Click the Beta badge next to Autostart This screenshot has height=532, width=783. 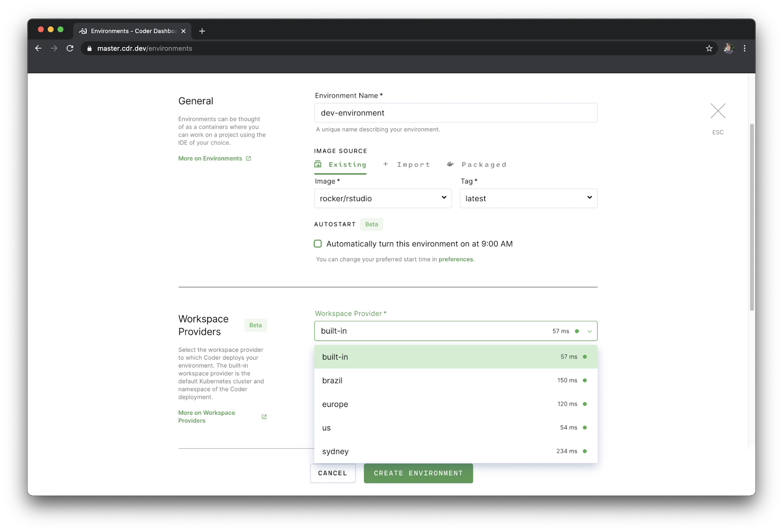(x=371, y=224)
